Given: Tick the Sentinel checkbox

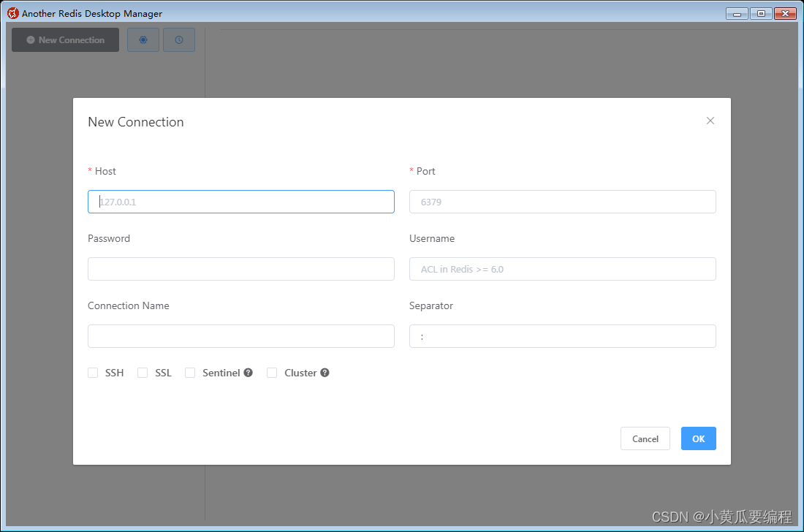Looking at the screenshot, I should pos(190,373).
